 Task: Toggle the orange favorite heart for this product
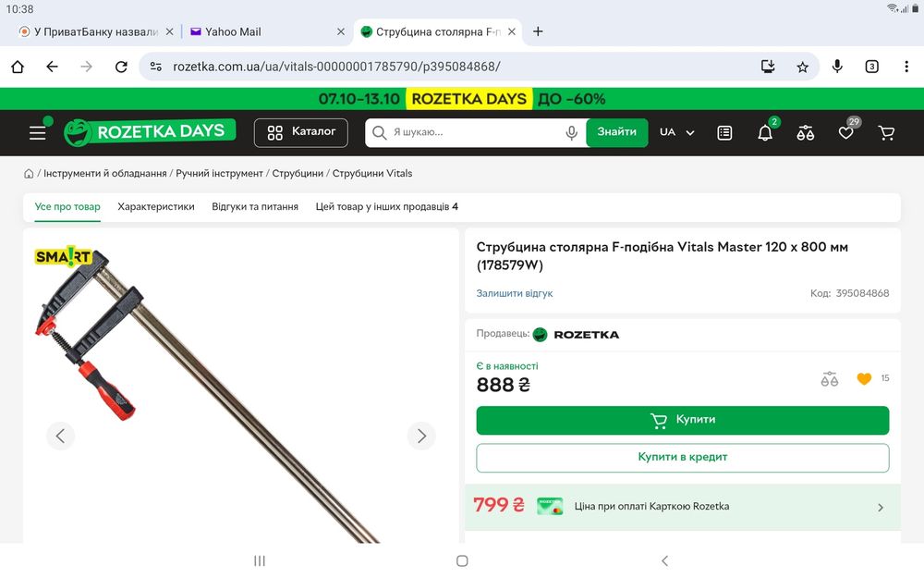tap(864, 379)
